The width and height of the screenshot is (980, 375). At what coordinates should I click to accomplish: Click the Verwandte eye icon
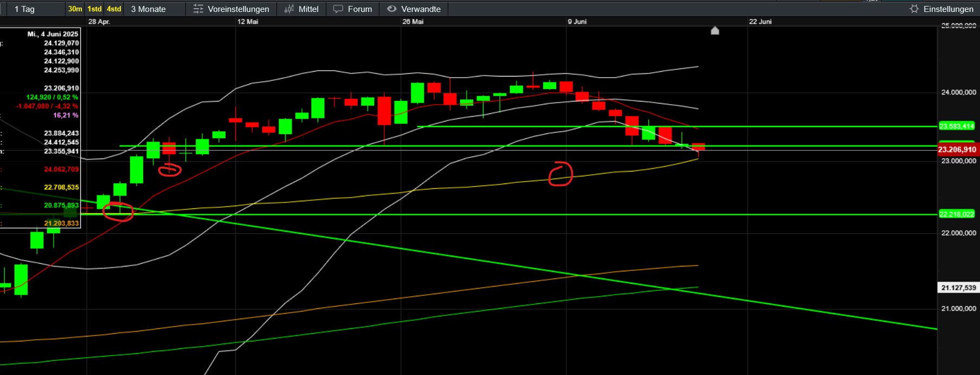tap(391, 9)
